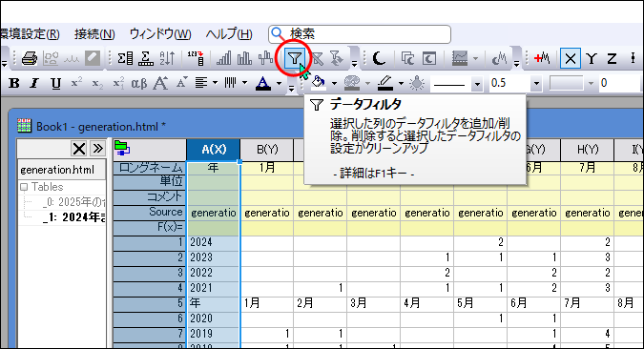Viewport: 644px width, 349px height.
Task: Collapse the Tables tree node
Action: [x=24, y=187]
